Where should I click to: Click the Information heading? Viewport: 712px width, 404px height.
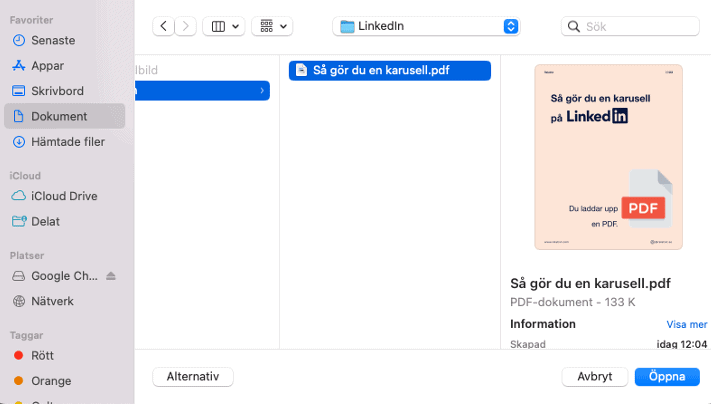coord(543,324)
